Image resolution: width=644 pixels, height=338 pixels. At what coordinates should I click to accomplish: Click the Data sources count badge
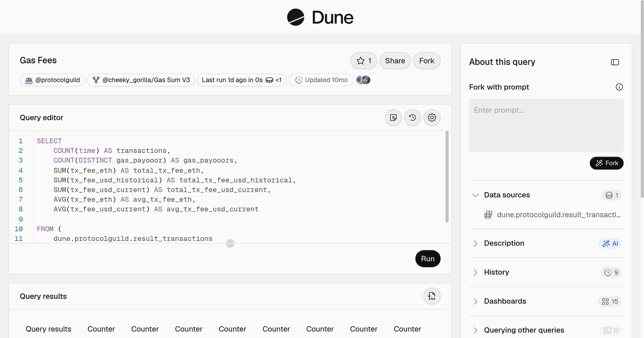(x=612, y=195)
